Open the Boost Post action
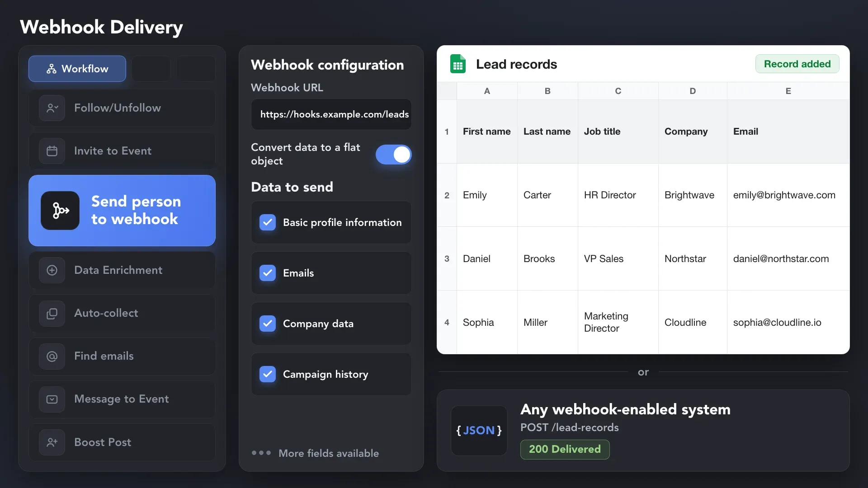 pyautogui.click(x=122, y=442)
